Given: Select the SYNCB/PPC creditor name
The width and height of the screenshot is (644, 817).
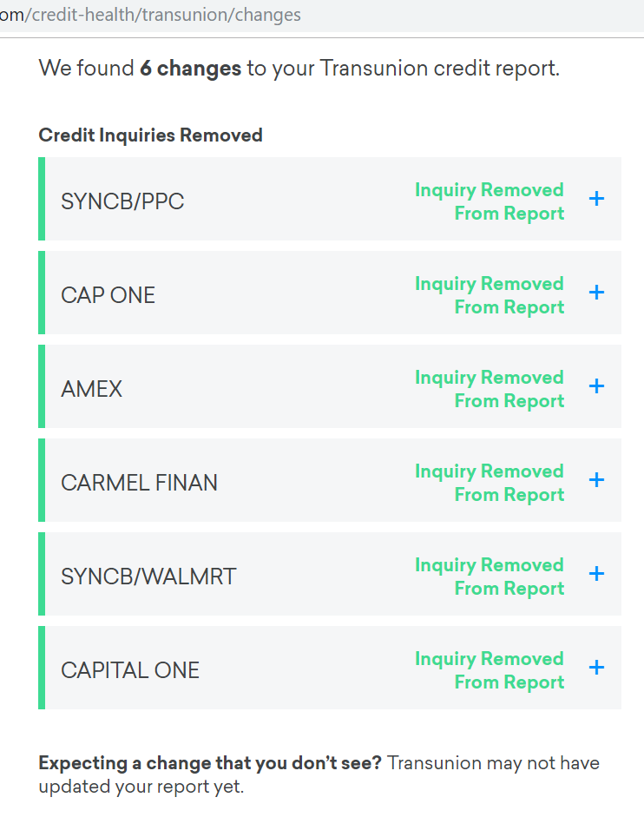Looking at the screenshot, I should click(x=122, y=201).
